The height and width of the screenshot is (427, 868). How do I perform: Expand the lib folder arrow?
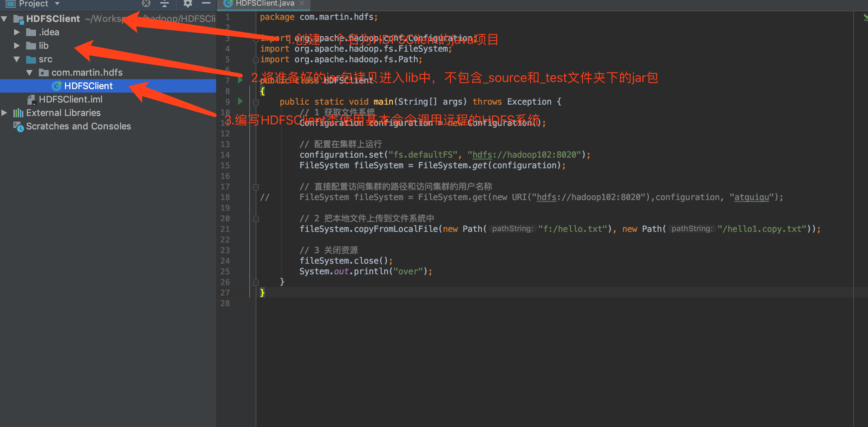pyautogui.click(x=17, y=46)
